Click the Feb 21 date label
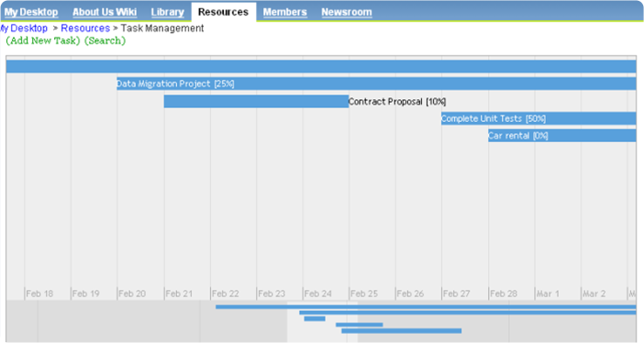 (x=179, y=293)
